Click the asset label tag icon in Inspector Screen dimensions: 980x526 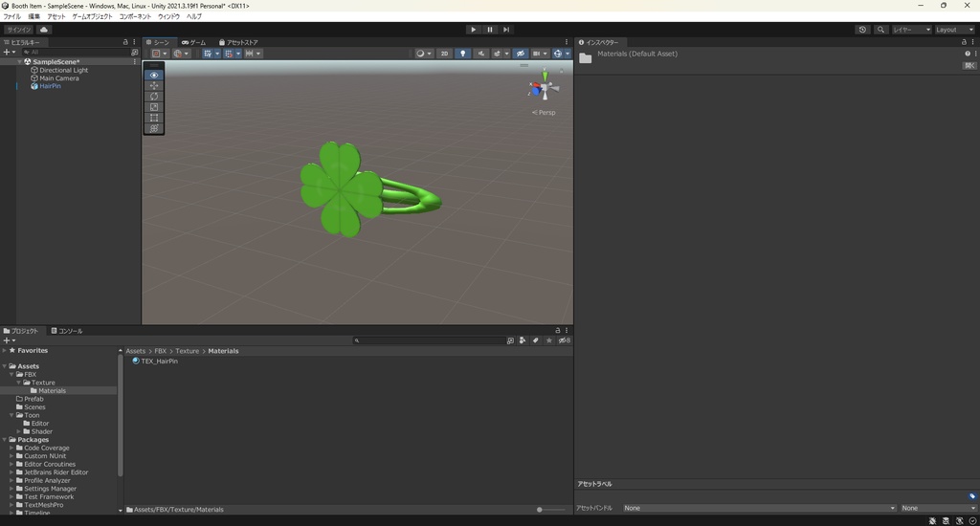click(972, 496)
